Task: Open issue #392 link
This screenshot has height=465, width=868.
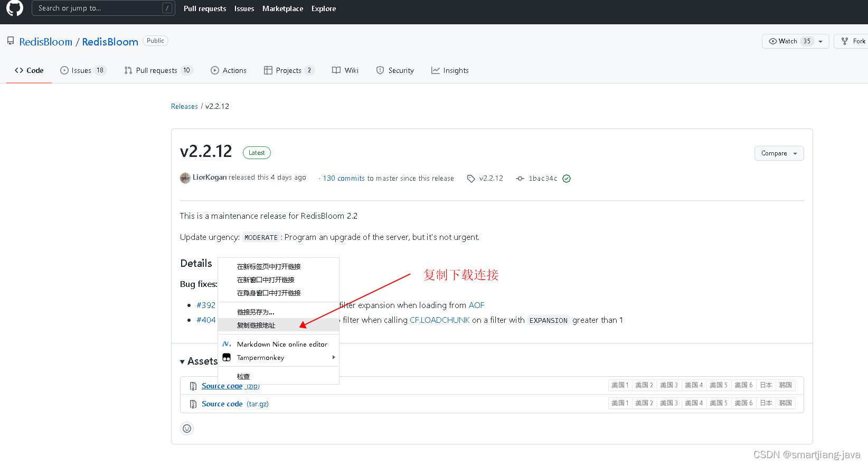Action: (x=206, y=305)
